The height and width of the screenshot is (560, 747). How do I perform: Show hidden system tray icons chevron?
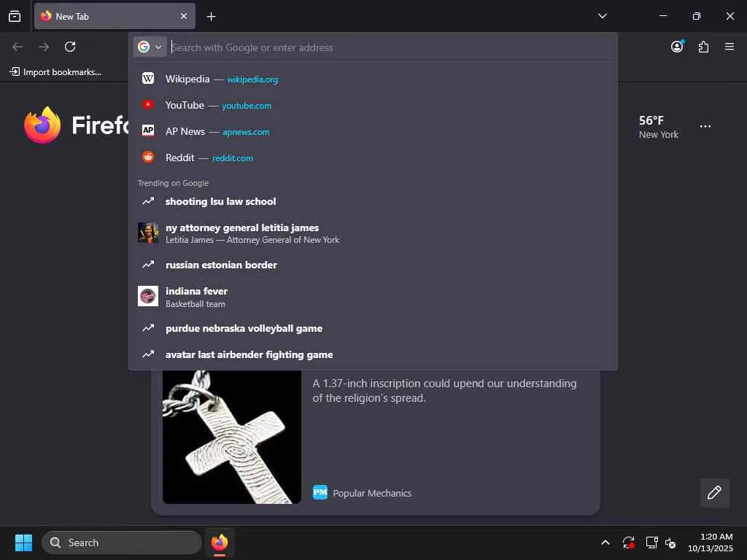(x=605, y=542)
